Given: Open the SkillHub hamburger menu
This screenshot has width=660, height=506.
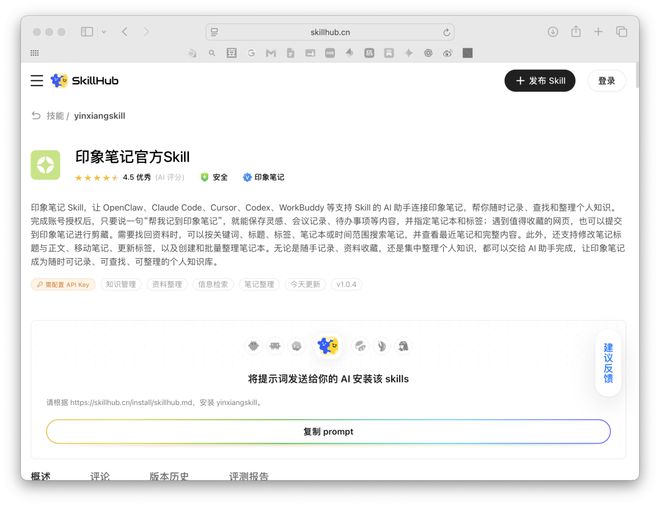Looking at the screenshot, I should tap(37, 80).
